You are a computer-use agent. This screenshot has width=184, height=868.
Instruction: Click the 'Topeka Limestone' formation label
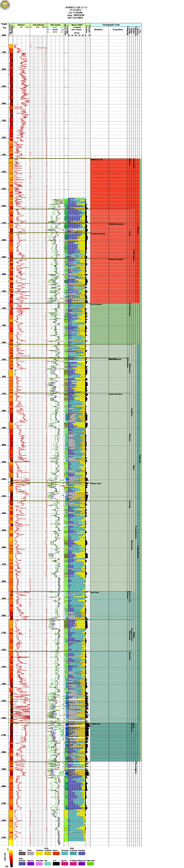pos(115,394)
